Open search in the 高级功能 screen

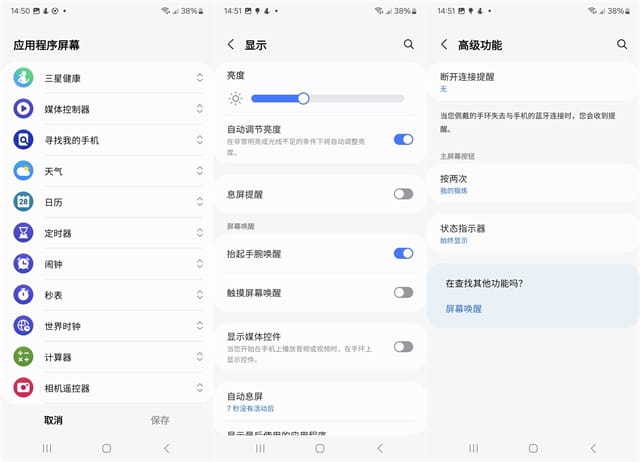(622, 45)
